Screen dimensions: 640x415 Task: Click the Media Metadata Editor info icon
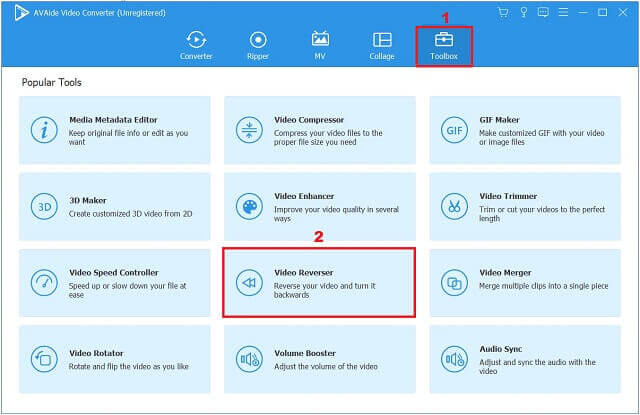(x=44, y=130)
